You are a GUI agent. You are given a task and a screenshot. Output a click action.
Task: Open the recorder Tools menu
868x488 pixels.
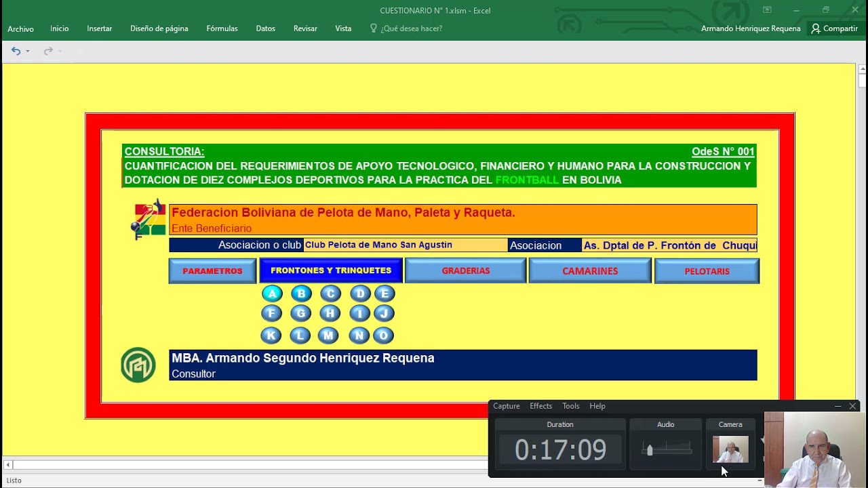[x=571, y=406]
